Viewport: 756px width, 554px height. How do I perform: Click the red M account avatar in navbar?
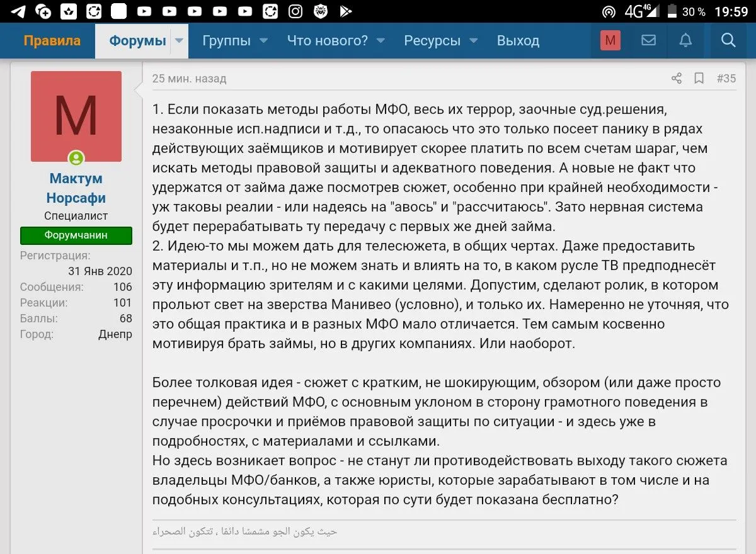(x=610, y=41)
